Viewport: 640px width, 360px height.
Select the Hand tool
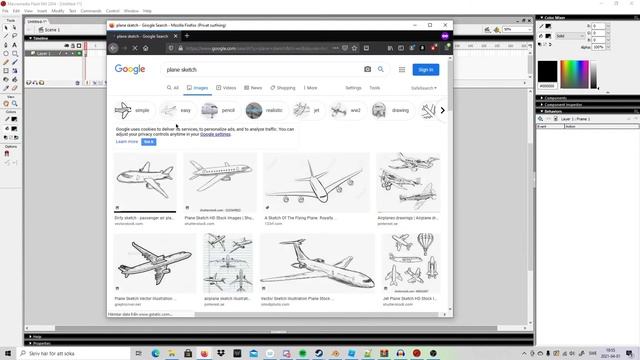click(x=6, y=104)
